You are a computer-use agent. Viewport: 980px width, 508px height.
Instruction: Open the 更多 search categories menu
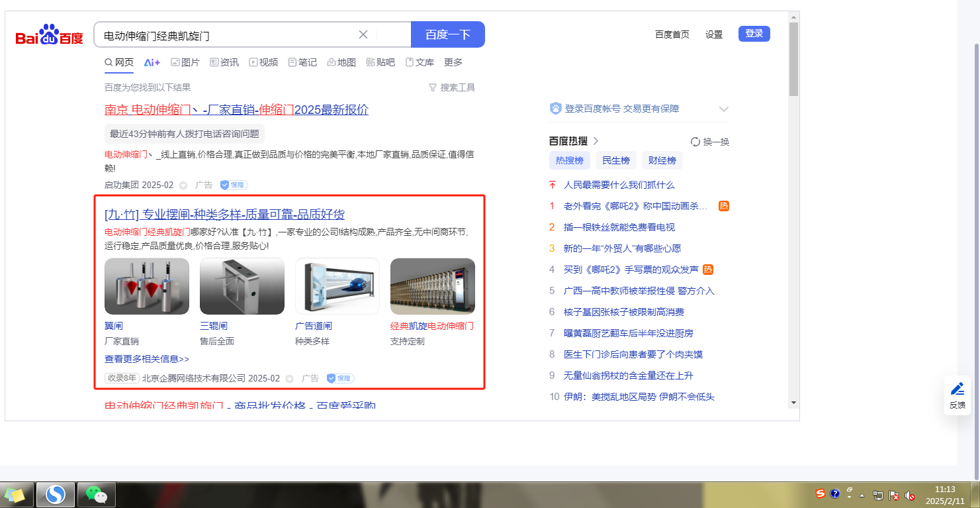click(453, 62)
